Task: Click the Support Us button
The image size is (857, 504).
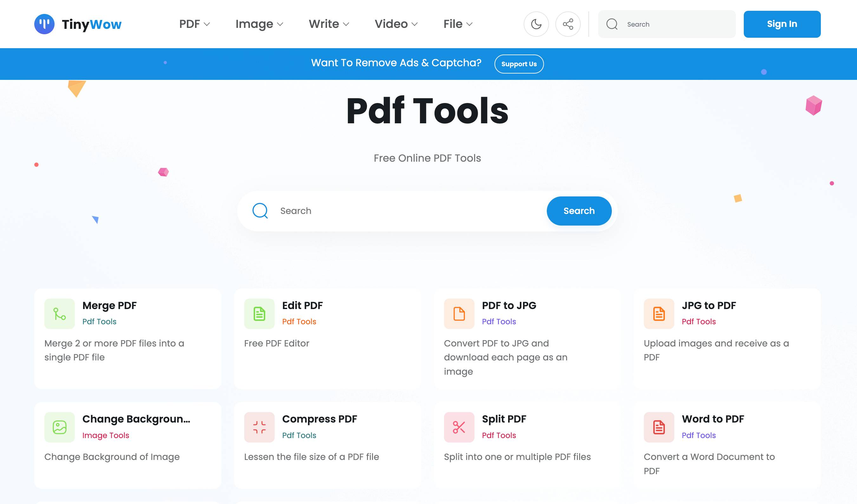Action: coord(519,64)
